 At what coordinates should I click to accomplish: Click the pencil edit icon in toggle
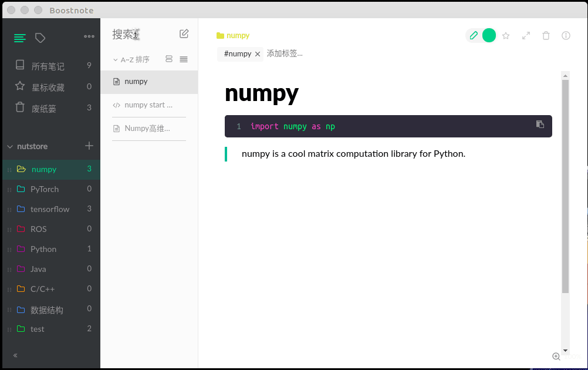(474, 36)
